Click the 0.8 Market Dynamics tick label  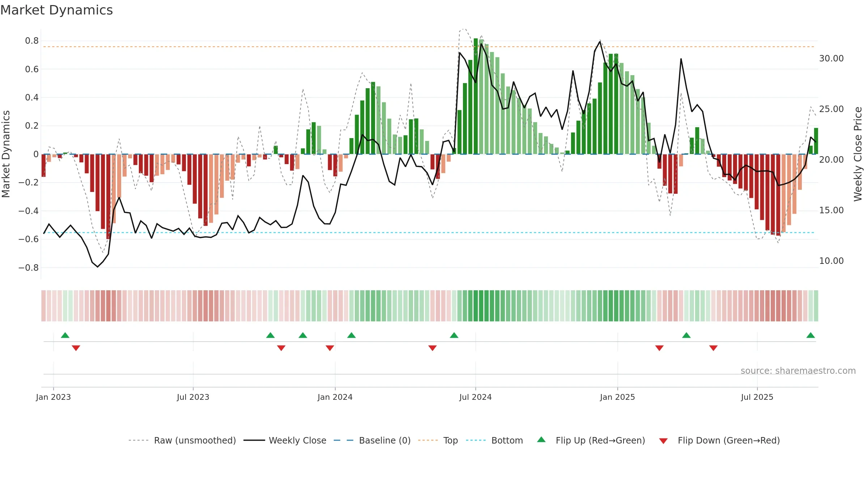(32, 41)
